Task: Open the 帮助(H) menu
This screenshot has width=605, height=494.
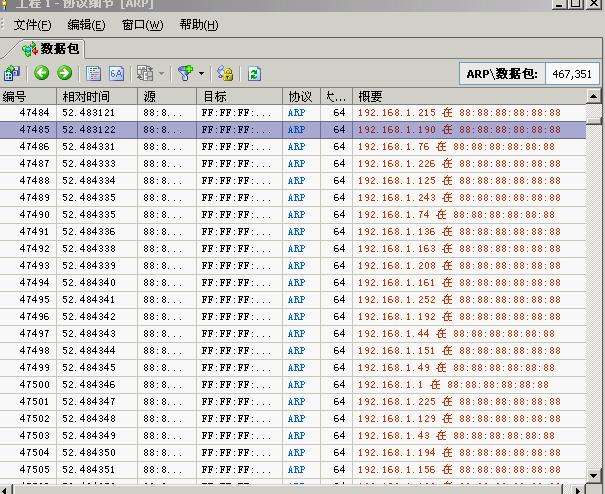Action: [x=198, y=25]
